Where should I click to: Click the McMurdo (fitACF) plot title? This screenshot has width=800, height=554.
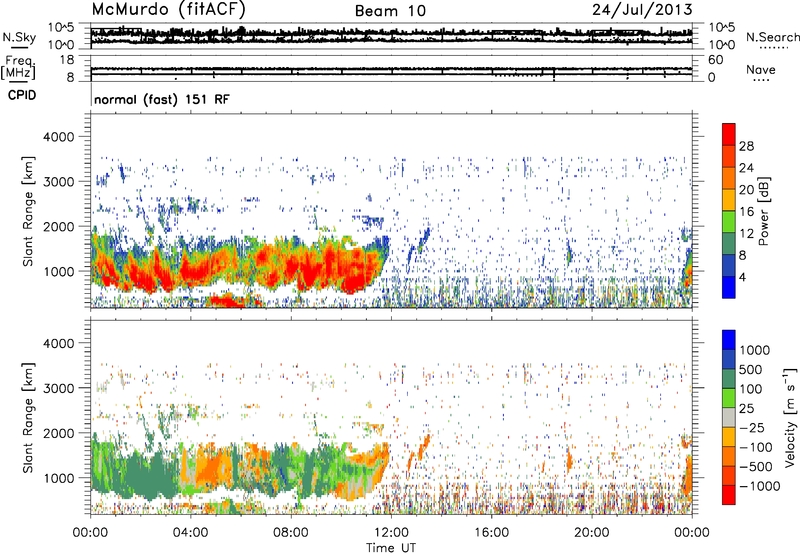click(x=168, y=10)
